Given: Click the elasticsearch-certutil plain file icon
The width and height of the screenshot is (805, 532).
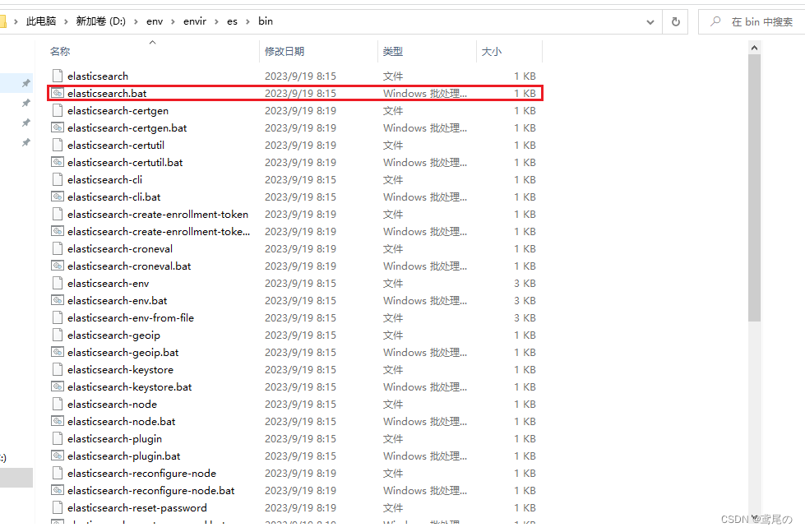Looking at the screenshot, I should tap(58, 145).
